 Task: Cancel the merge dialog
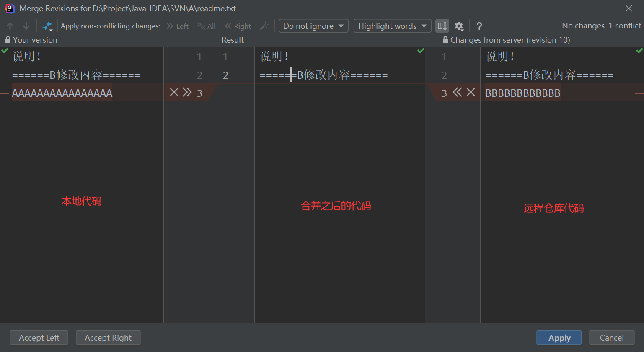click(x=612, y=338)
